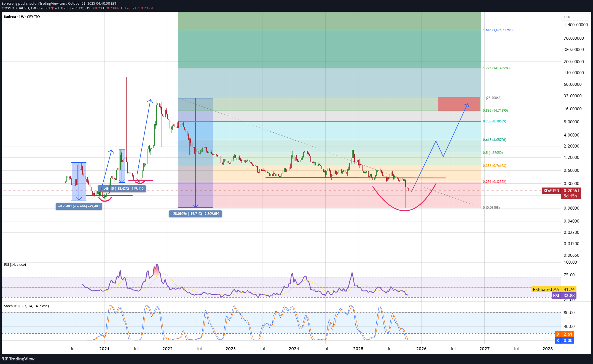The height and width of the screenshot is (364, 593).
Task: Click the RSI (14, close) indicator legend
Action: click(15, 264)
